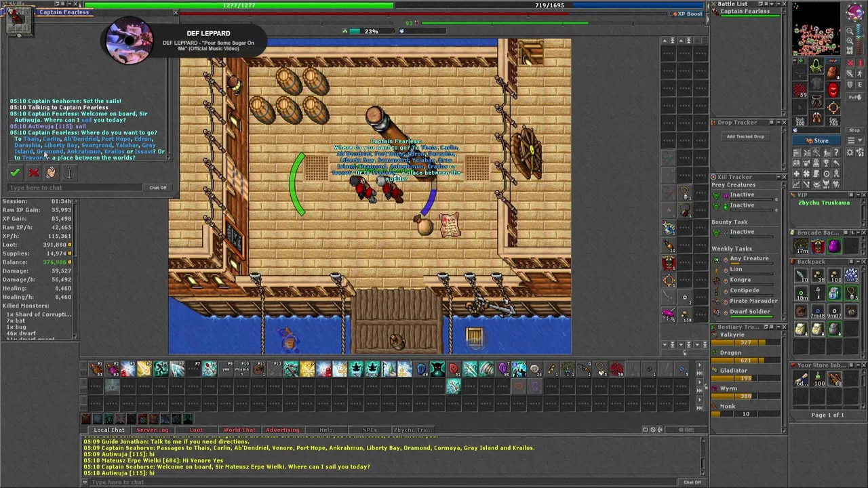Use the blue shield potion slot with count 49

421,369
